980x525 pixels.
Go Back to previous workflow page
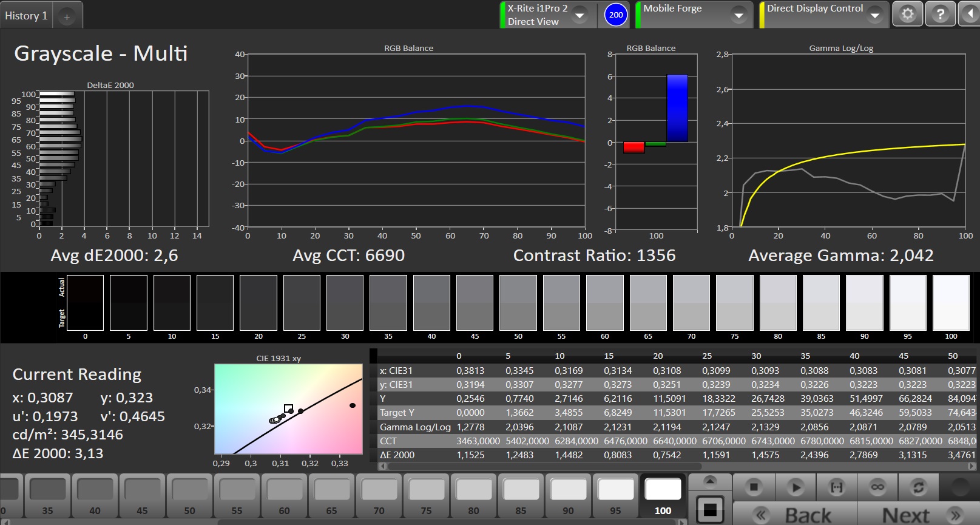(795, 515)
